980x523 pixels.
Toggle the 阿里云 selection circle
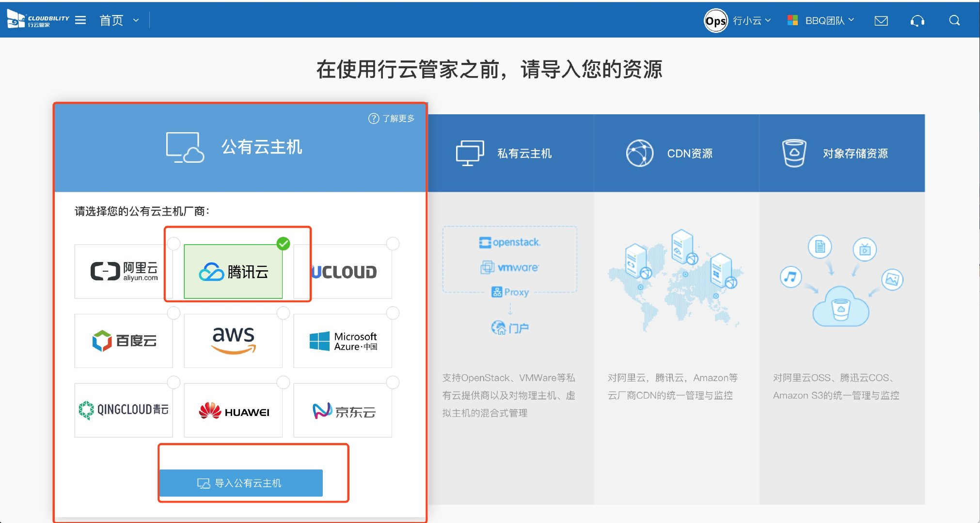click(x=174, y=244)
